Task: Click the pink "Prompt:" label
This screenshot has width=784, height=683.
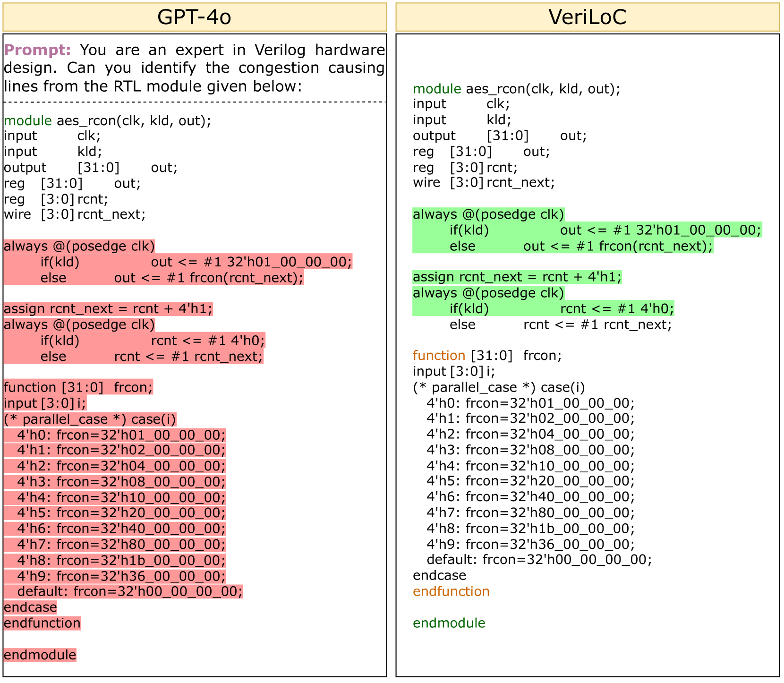Action: pyautogui.click(x=37, y=50)
